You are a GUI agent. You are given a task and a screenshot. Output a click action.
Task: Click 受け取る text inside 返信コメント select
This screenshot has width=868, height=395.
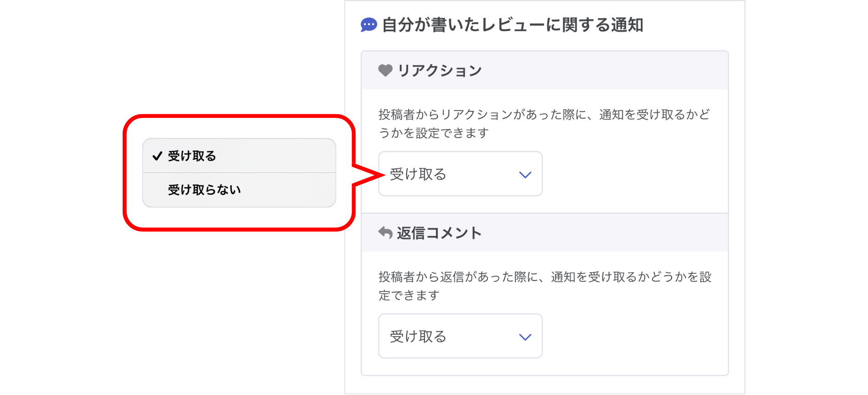418,337
